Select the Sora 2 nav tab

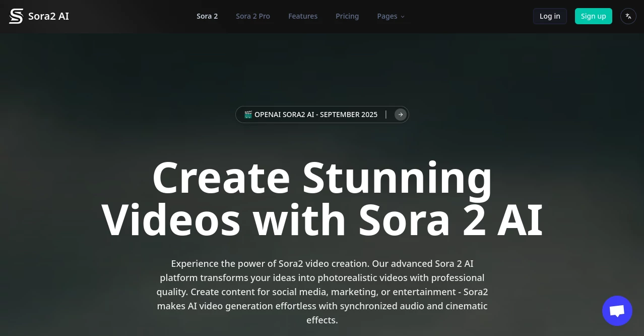click(207, 16)
